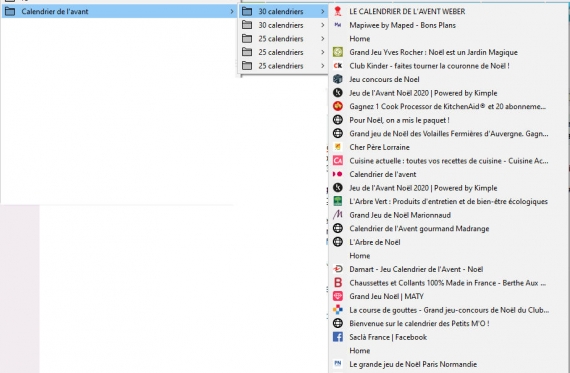This screenshot has width=570, height=373.
Task: Click the pink MATY favicon
Action: point(338,296)
